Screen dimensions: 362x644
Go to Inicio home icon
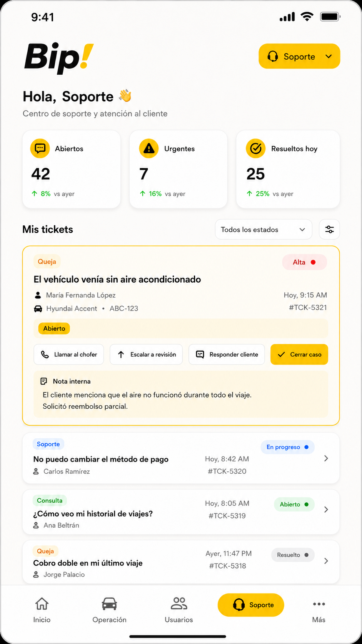pos(42,604)
